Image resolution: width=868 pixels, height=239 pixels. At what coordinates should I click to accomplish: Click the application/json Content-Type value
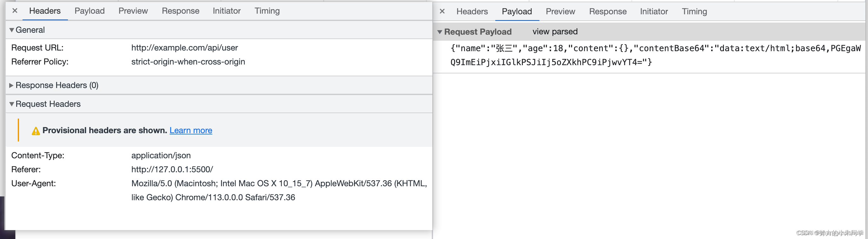(x=161, y=155)
